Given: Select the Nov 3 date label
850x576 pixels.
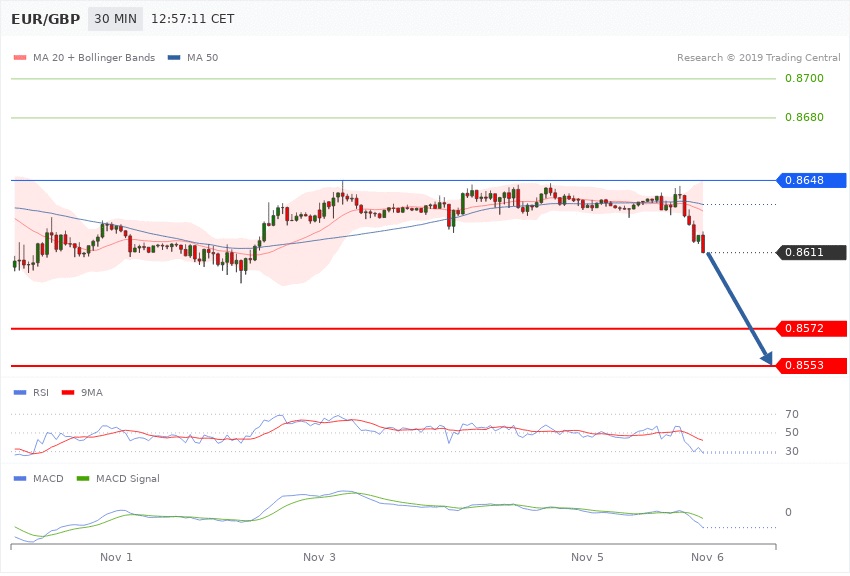Looking at the screenshot, I should pyautogui.click(x=320, y=556).
